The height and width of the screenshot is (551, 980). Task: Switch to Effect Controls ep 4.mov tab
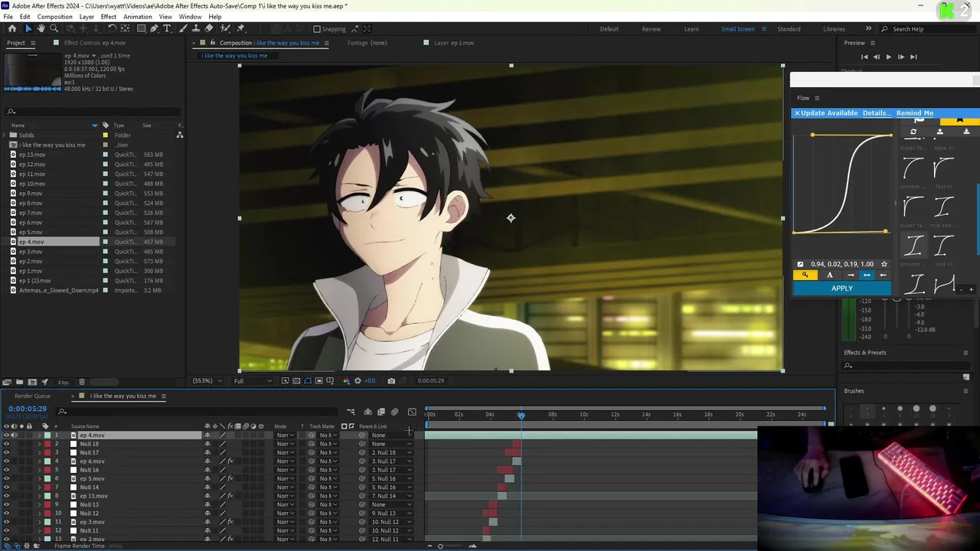click(94, 43)
